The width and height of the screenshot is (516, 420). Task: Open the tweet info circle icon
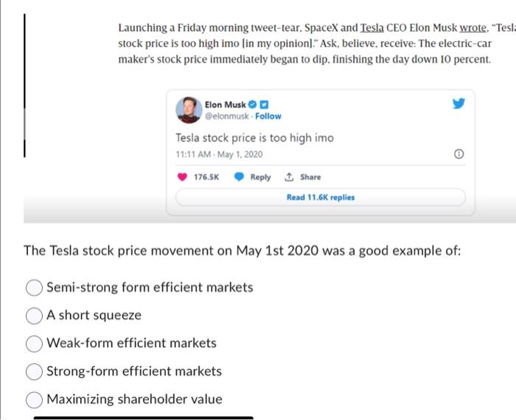[x=459, y=154]
